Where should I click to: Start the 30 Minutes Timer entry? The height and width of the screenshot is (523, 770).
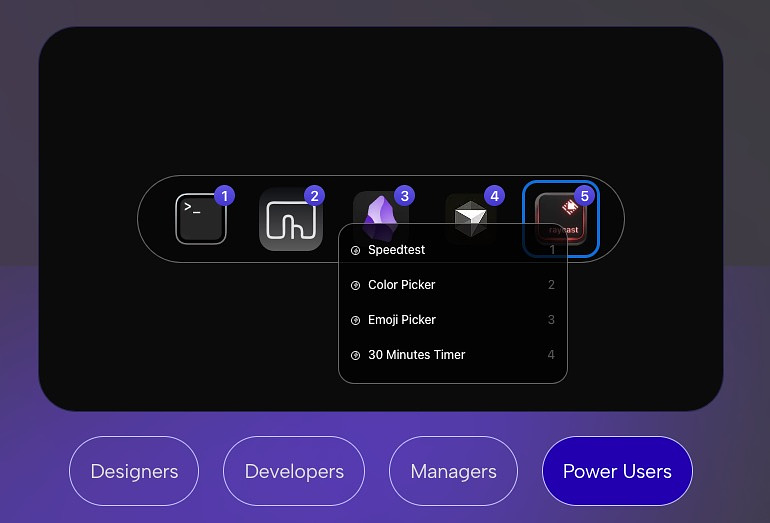(x=453, y=355)
